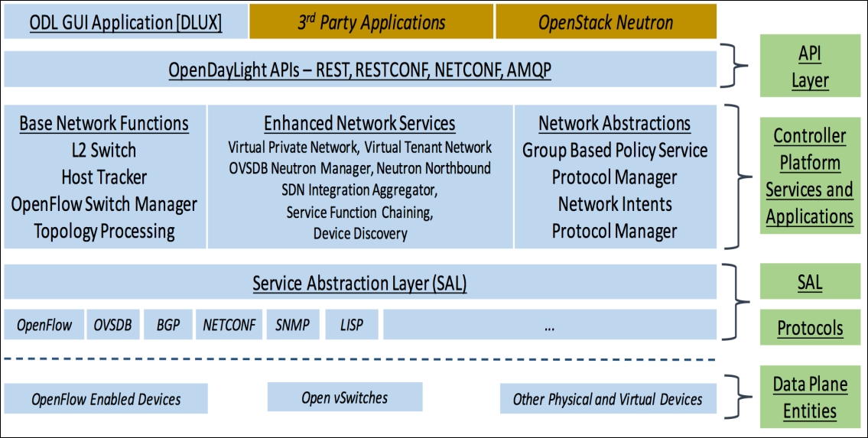Select the OpenStack Neutron block

tap(606, 21)
